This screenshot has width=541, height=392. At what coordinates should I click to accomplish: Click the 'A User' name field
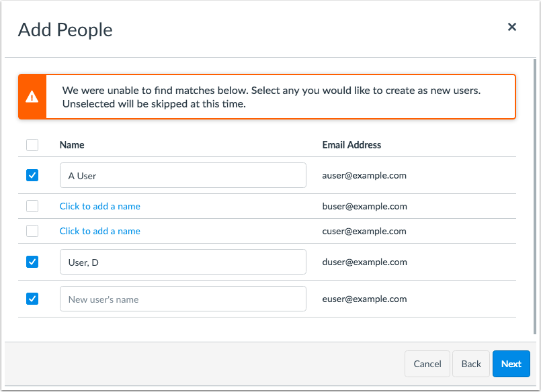point(183,175)
